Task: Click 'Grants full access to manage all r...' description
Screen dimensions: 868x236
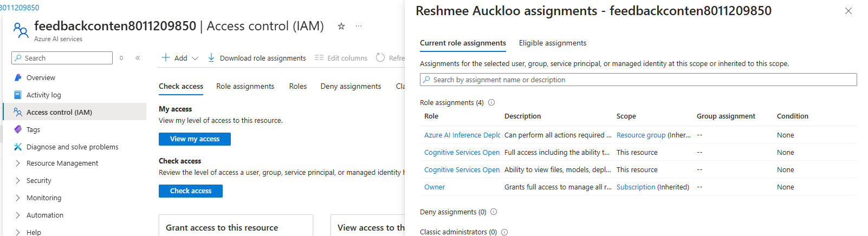Action: [558, 187]
